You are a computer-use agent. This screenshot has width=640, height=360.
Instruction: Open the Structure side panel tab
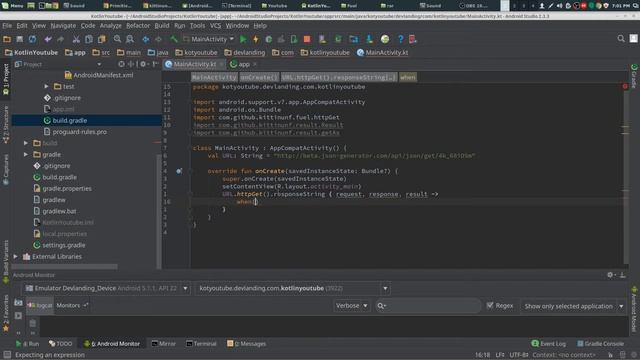6,124
